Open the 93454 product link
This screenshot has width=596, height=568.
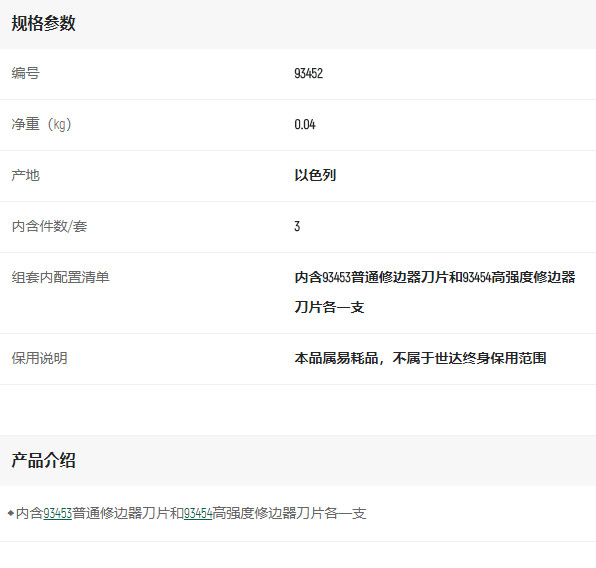point(198,513)
